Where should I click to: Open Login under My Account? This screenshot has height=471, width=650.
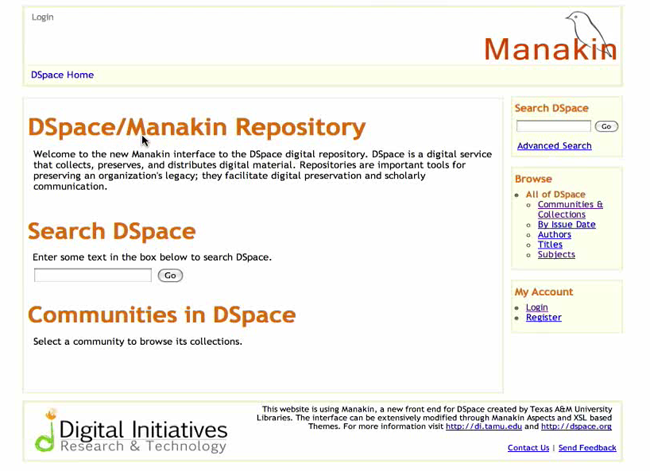537,307
